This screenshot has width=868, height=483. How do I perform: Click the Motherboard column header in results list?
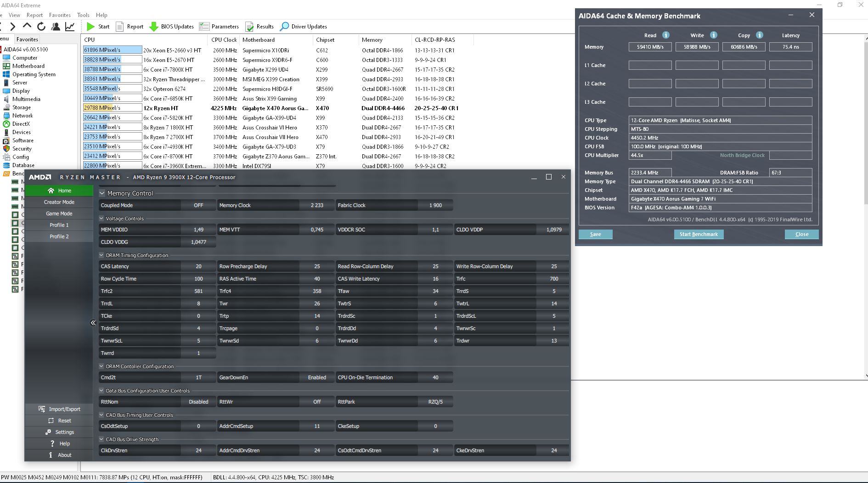tap(277, 40)
